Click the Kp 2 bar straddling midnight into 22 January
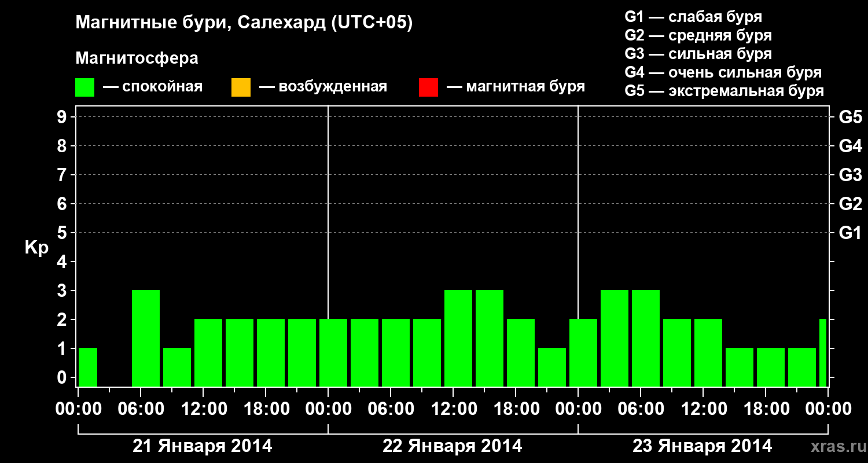Screen dimensions: 868x463 click(333, 352)
